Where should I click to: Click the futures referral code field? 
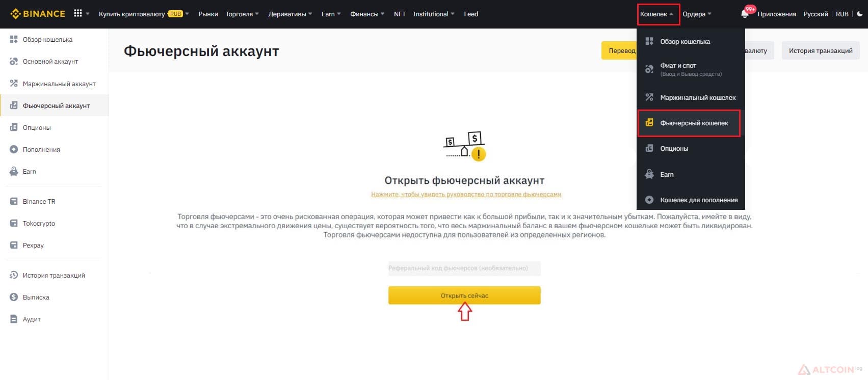pos(464,268)
